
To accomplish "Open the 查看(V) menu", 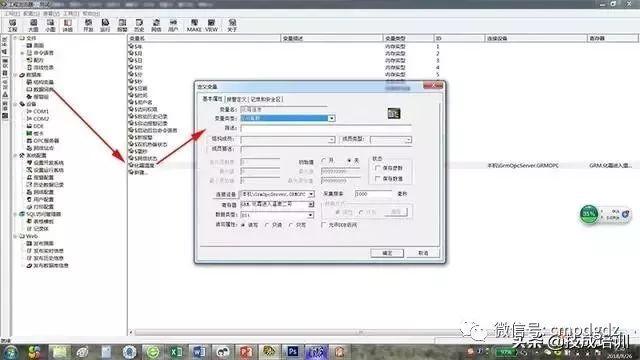I will click(51, 14).
